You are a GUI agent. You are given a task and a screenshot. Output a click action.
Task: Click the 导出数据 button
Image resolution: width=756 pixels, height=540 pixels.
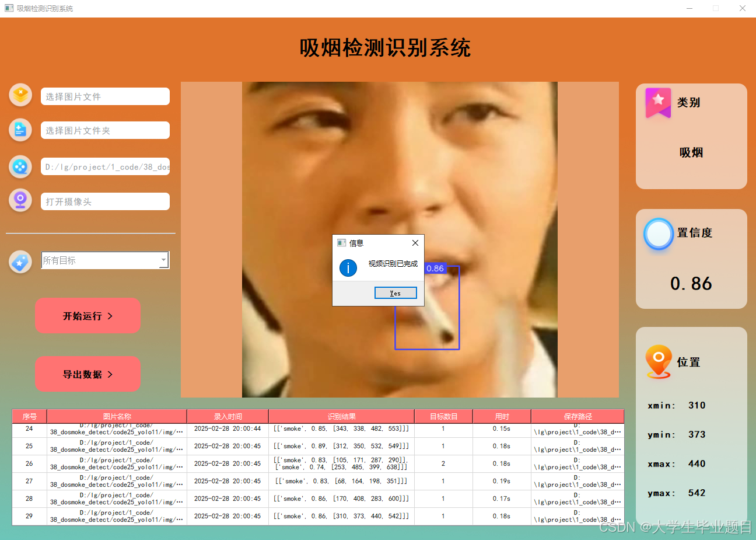87,374
